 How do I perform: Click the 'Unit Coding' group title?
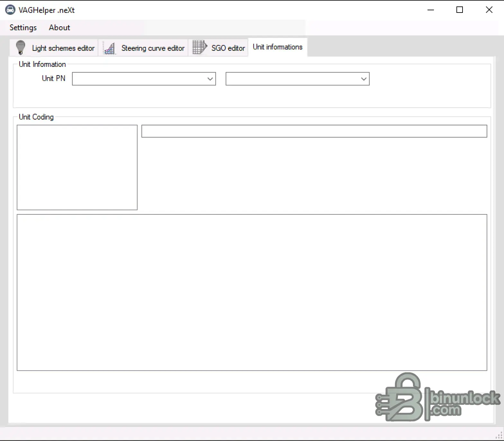36,117
